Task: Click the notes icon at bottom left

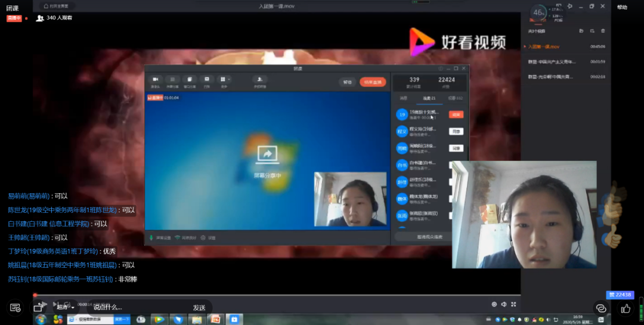Action: pyautogui.click(x=16, y=308)
